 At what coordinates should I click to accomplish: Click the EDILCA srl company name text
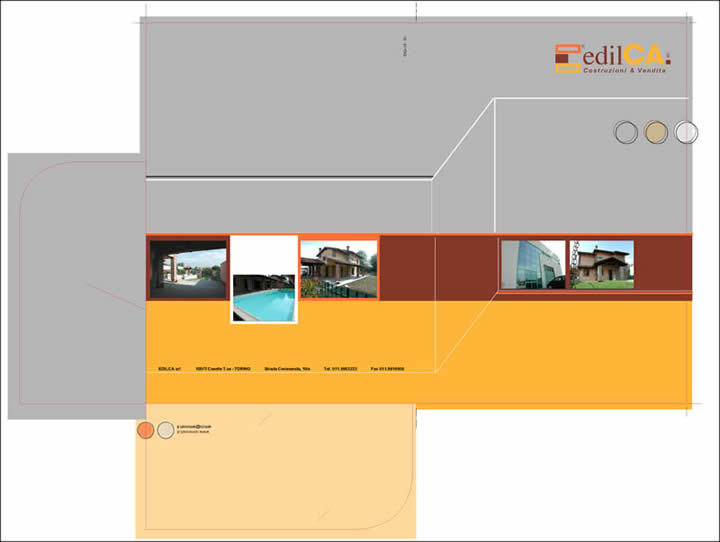click(x=168, y=369)
